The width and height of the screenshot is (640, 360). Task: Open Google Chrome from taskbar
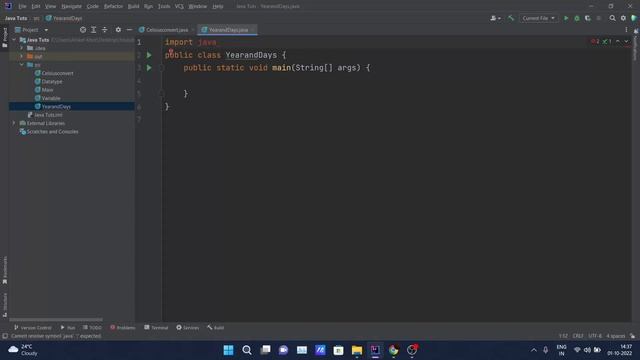click(393, 350)
